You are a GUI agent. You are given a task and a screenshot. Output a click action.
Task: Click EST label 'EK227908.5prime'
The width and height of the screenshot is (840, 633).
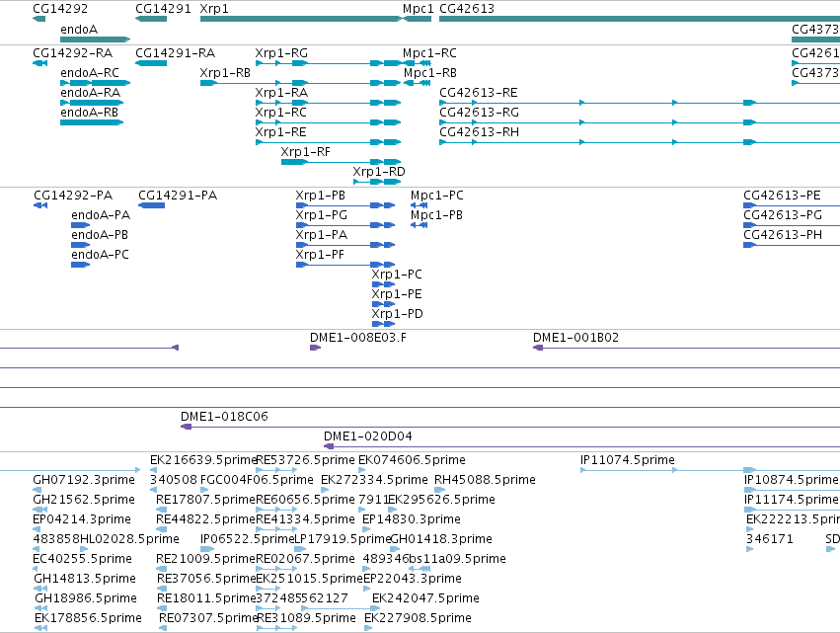pos(418,619)
